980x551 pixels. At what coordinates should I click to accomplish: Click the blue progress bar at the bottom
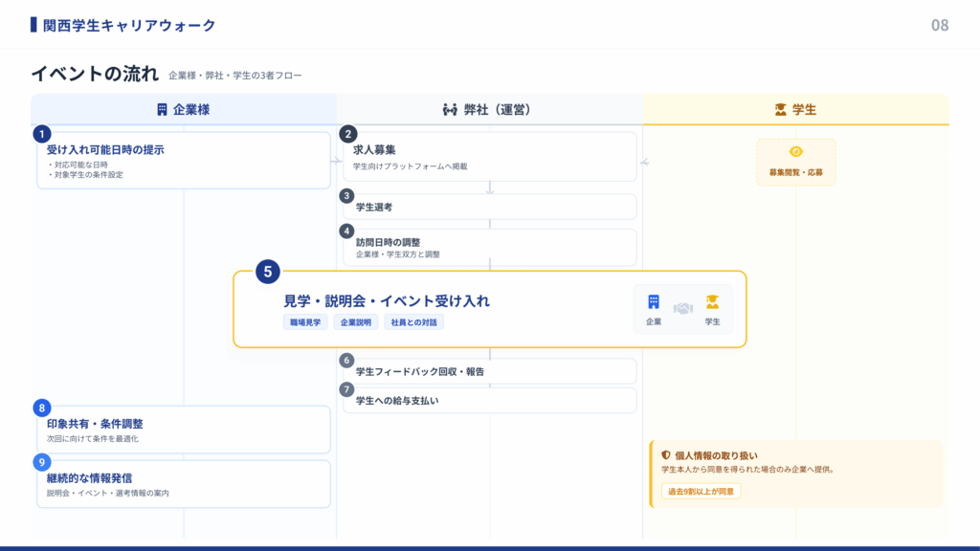(490, 546)
